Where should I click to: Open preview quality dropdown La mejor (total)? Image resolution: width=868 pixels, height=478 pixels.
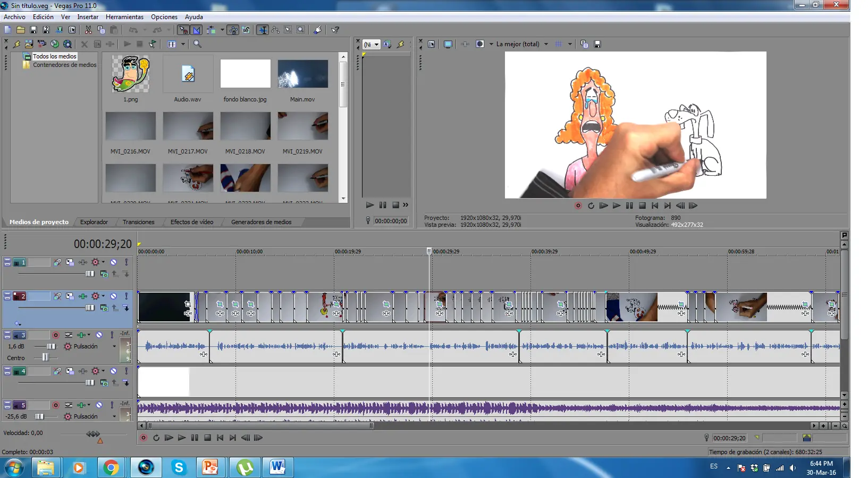click(x=522, y=44)
